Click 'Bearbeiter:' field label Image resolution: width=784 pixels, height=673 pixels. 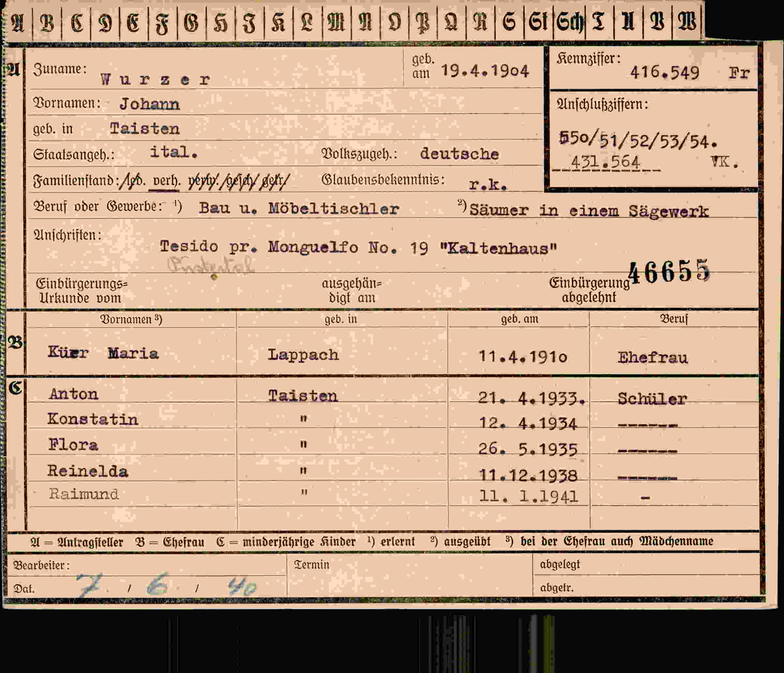coord(42,565)
